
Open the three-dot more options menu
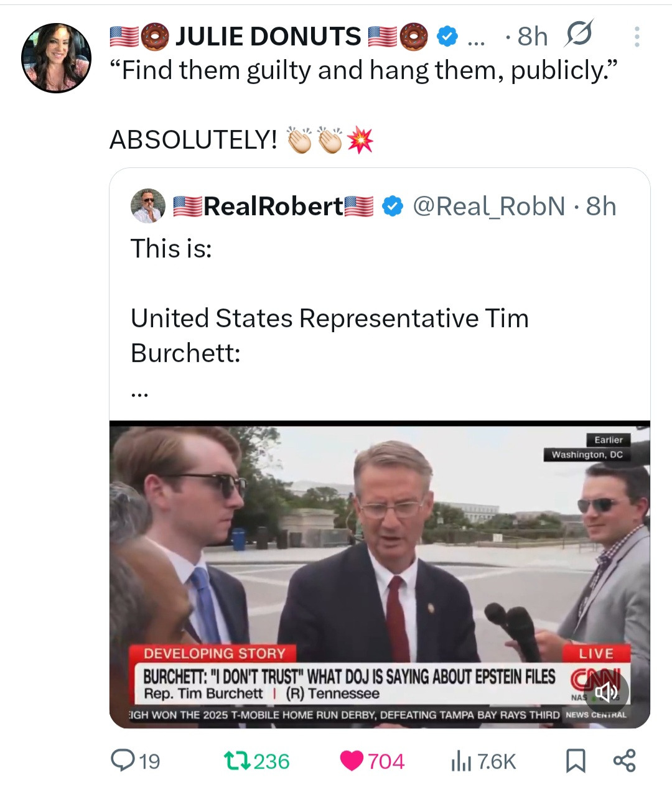tap(636, 37)
